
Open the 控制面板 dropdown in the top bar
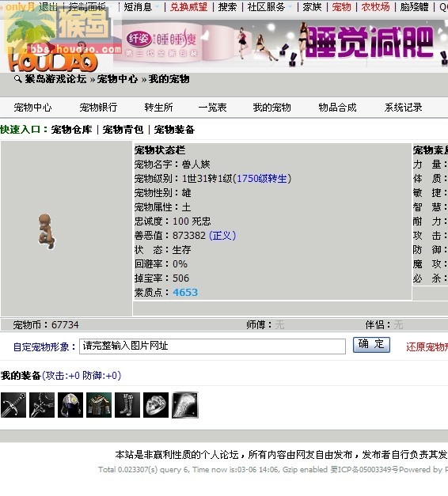point(87,7)
